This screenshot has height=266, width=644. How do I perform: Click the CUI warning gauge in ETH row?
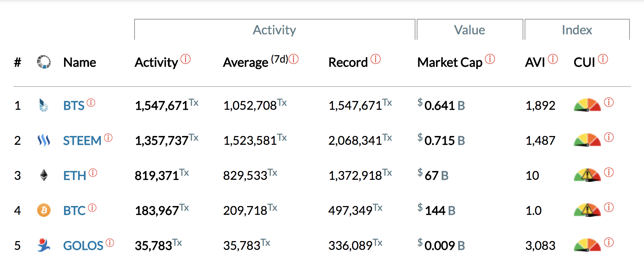point(587,175)
